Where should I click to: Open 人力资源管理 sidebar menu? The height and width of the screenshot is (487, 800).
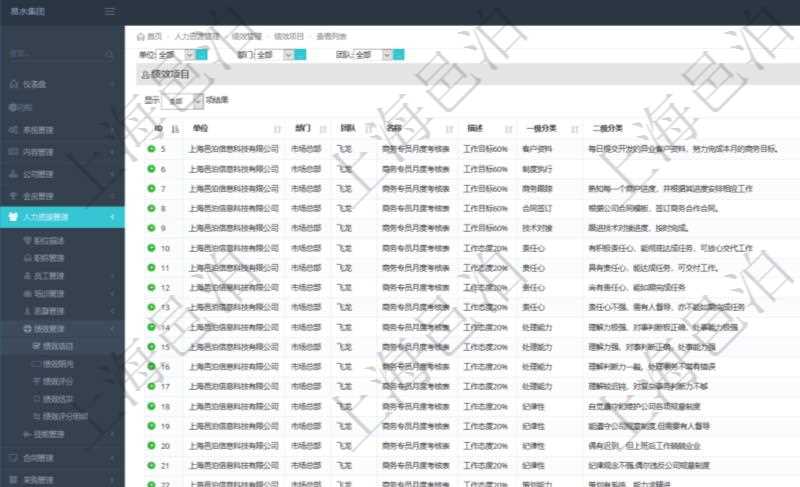60,216
